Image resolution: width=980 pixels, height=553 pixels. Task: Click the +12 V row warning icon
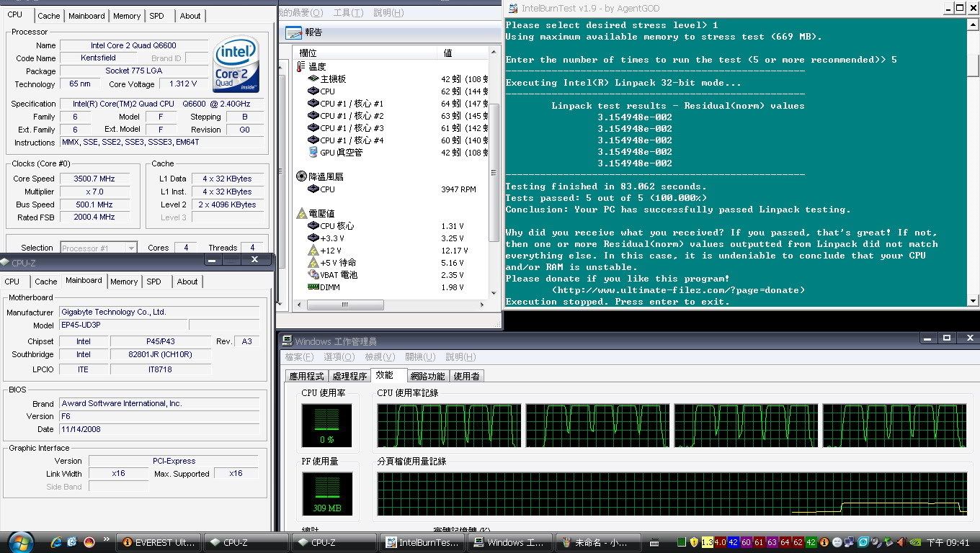pos(313,251)
